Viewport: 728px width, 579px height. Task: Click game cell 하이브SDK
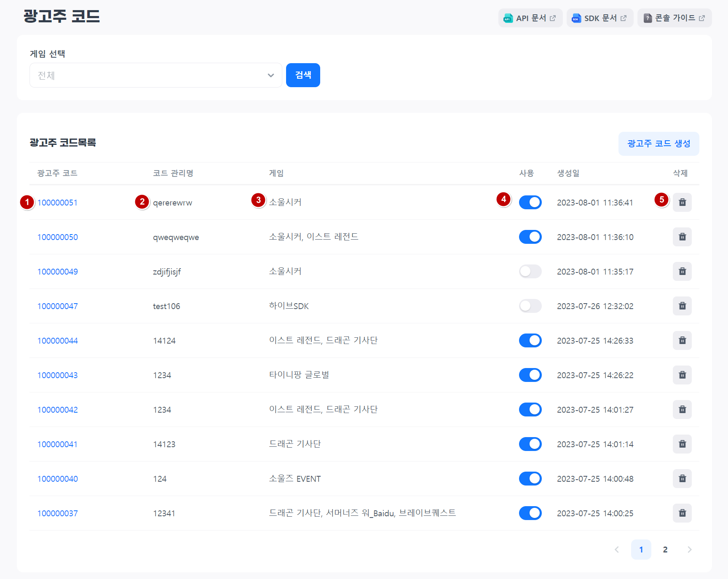pyautogui.click(x=289, y=306)
